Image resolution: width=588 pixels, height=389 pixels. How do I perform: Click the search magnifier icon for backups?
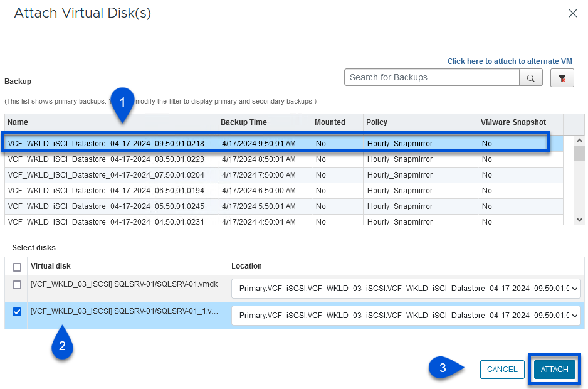(530, 77)
